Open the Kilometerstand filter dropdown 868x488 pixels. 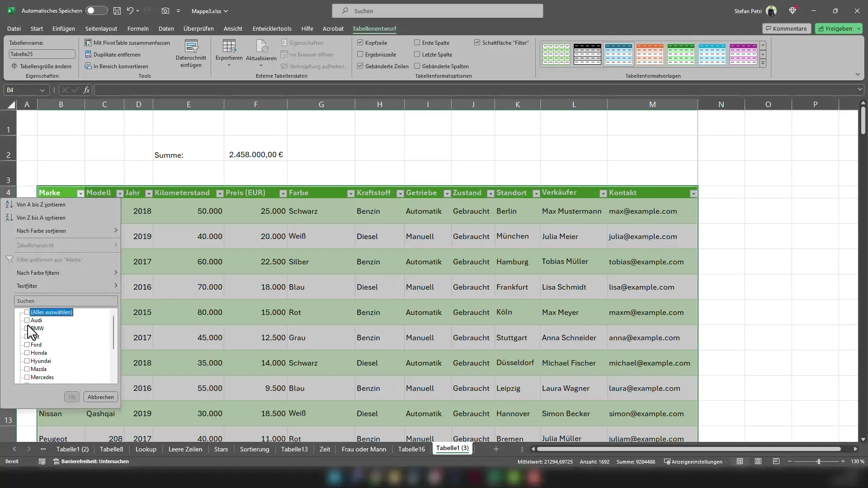220,193
